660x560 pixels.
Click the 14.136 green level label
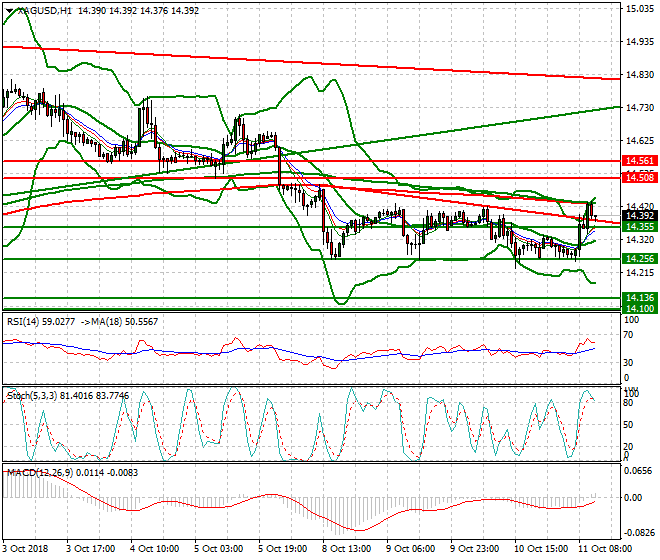coord(640,298)
